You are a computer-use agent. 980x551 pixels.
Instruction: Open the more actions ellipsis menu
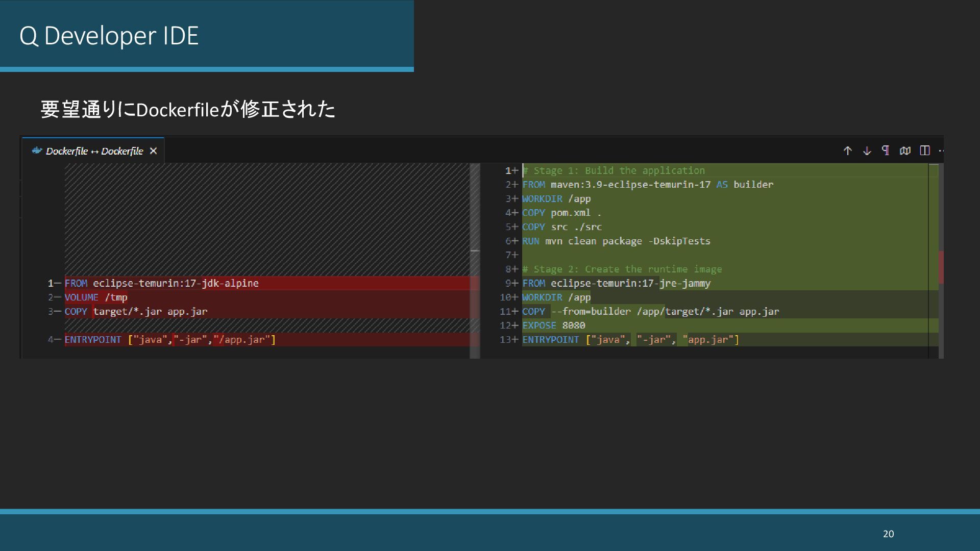click(941, 151)
